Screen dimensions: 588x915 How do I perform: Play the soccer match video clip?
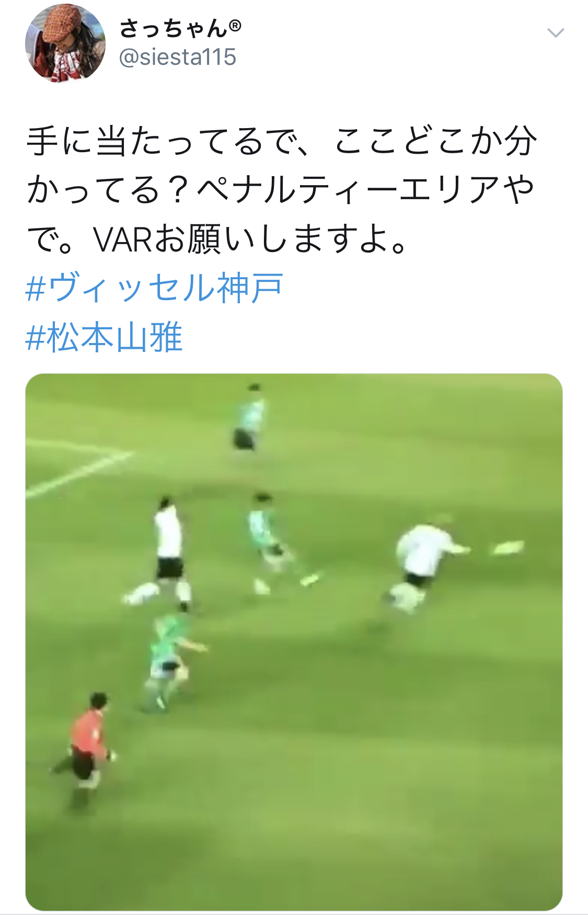pyautogui.click(x=294, y=642)
